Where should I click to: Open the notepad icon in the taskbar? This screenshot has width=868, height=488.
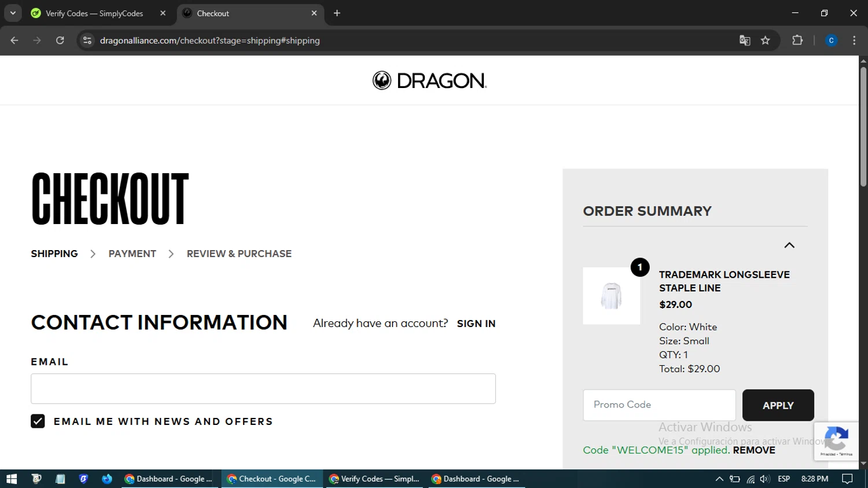[x=60, y=479]
